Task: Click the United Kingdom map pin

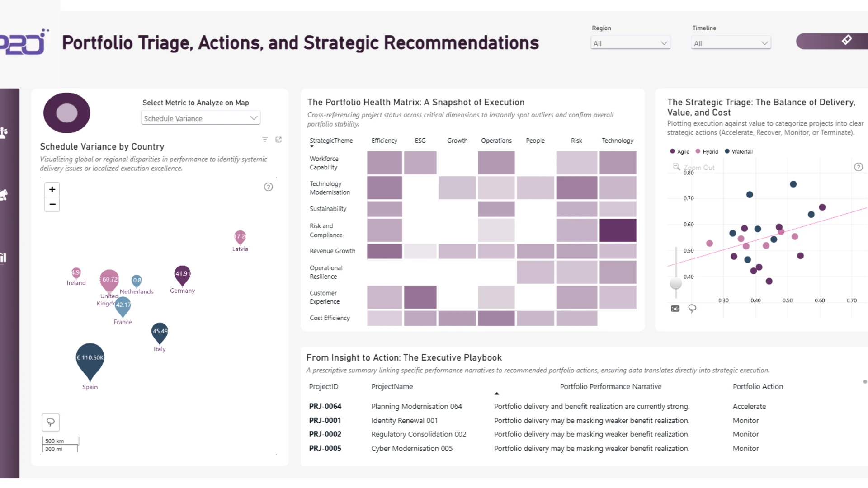Action: 109,280
